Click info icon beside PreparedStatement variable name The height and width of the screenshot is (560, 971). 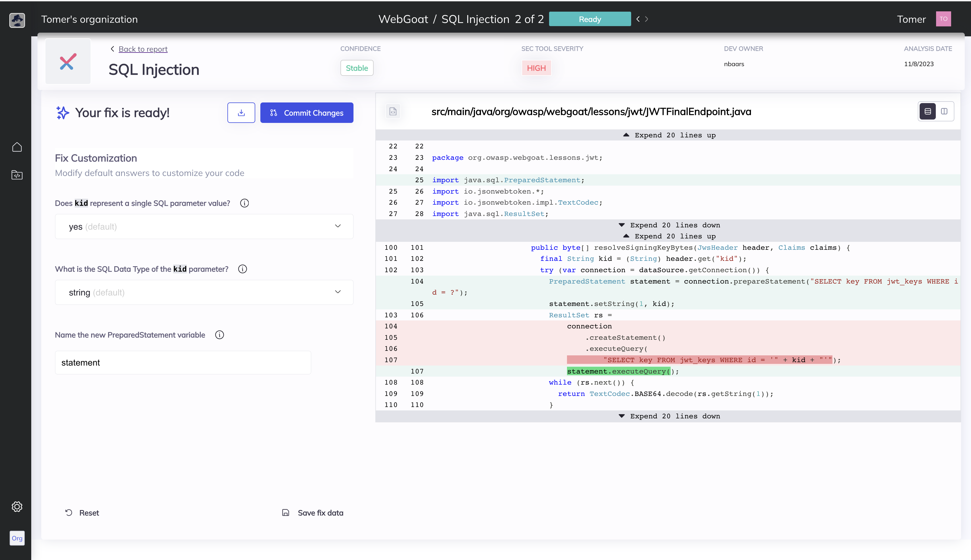coord(219,335)
